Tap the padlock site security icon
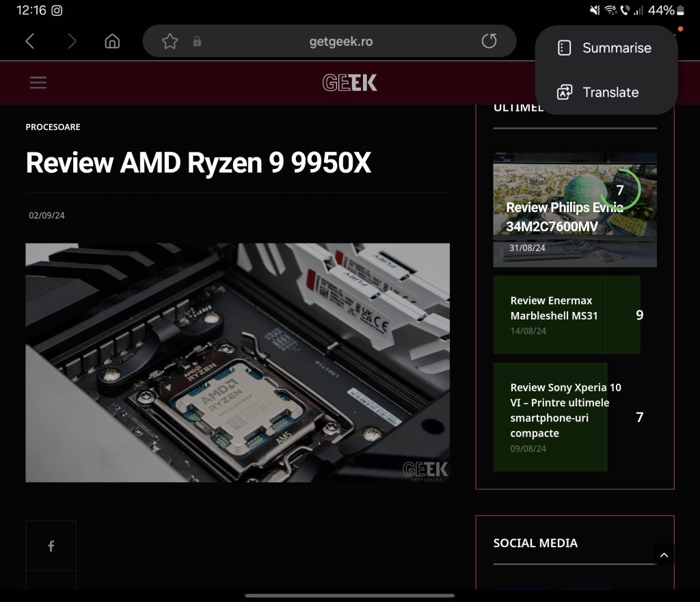700x602 pixels. coord(197,42)
